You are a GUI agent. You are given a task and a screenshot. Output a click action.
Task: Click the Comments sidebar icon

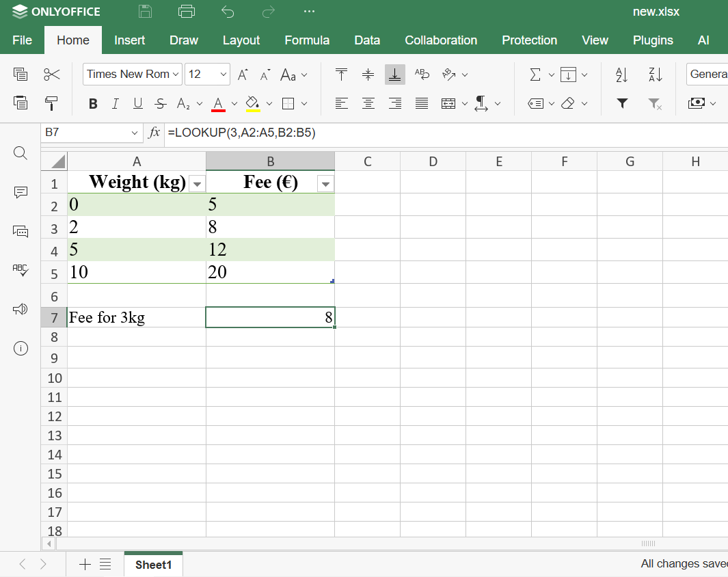pyautogui.click(x=21, y=193)
